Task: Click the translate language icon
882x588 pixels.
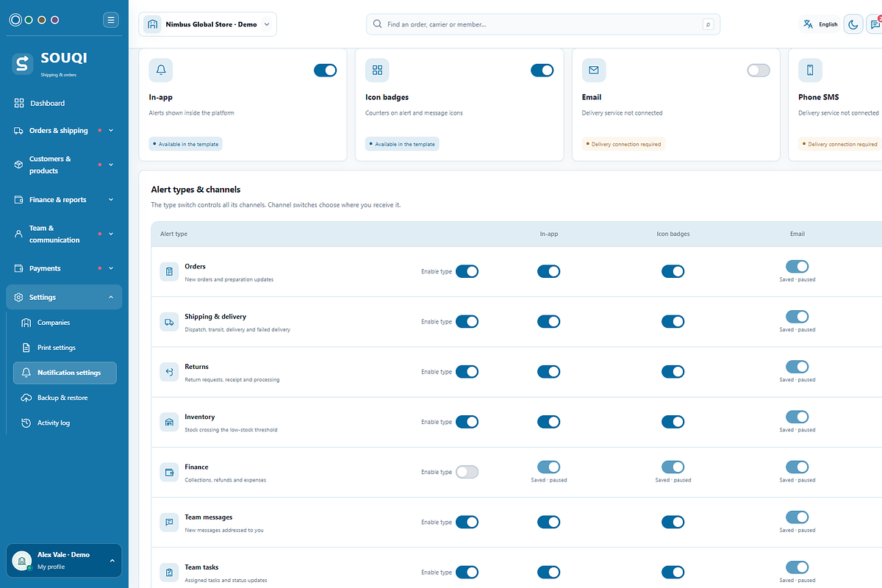Action: (x=808, y=24)
